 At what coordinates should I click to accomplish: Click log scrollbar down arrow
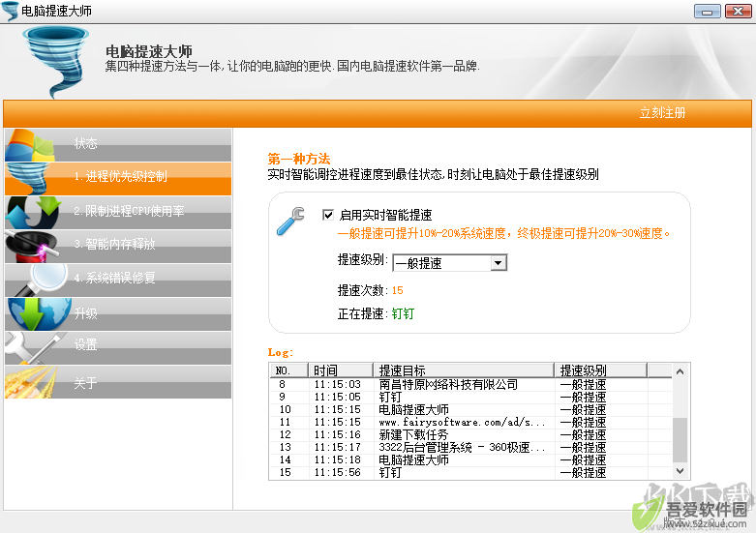pos(680,471)
